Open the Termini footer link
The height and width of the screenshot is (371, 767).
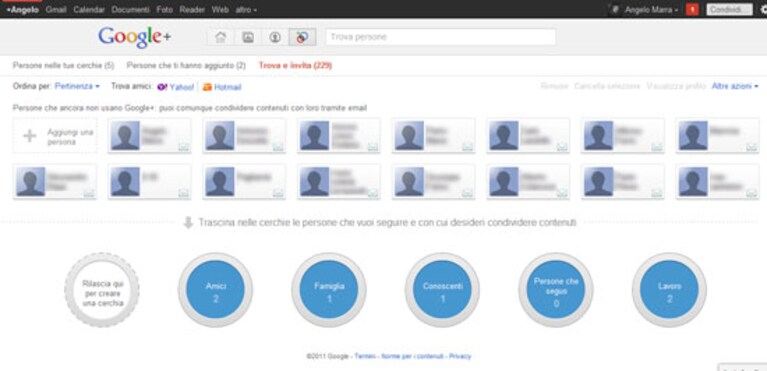click(x=365, y=356)
